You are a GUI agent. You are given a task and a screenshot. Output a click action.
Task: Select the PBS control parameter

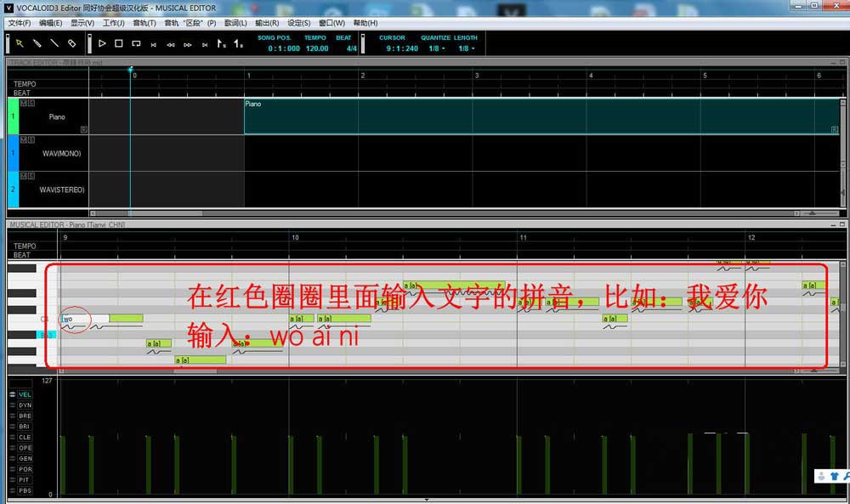[25, 490]
